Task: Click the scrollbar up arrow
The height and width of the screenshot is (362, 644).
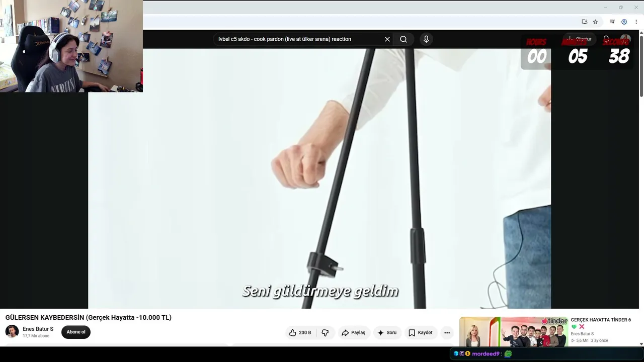Action: (641, 33)
